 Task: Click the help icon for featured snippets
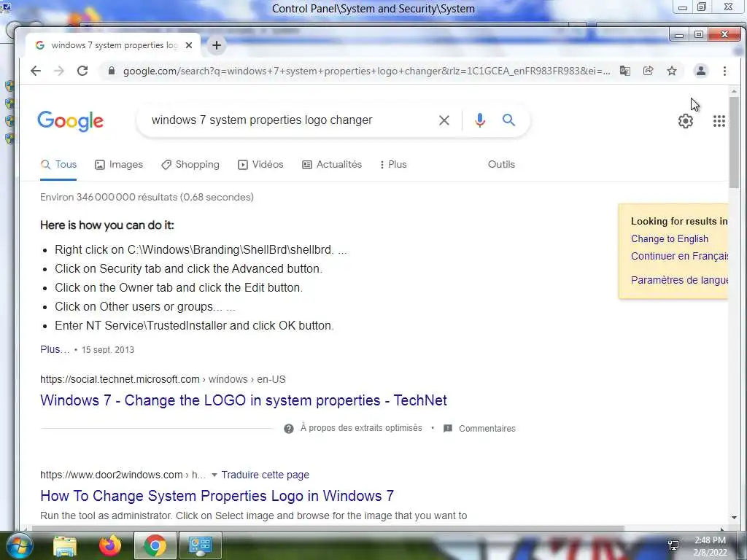[x=289, y=429]
